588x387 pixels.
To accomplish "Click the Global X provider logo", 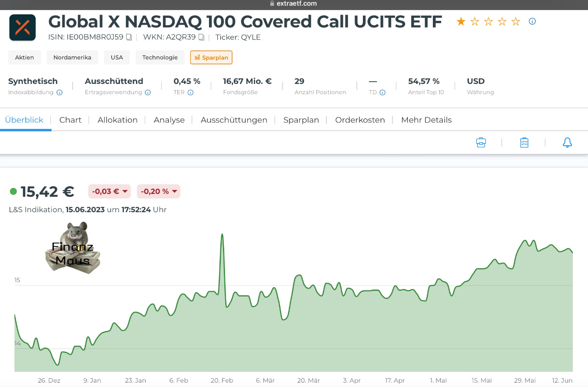I will coord(23,28).
